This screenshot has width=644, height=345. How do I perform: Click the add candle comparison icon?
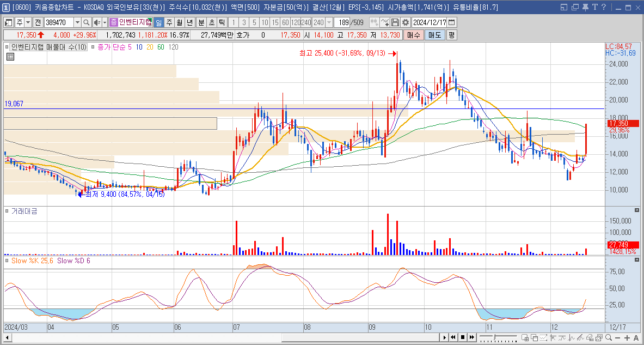[374, 22]
